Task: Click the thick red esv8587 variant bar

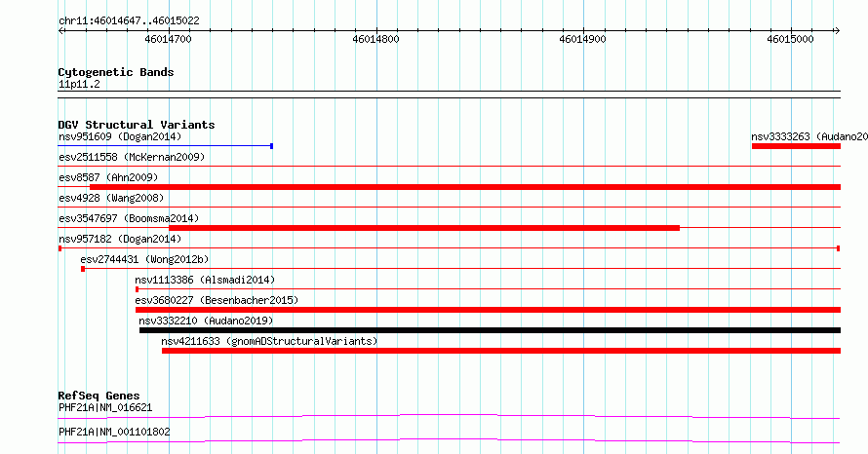Action: coord(465,187)
